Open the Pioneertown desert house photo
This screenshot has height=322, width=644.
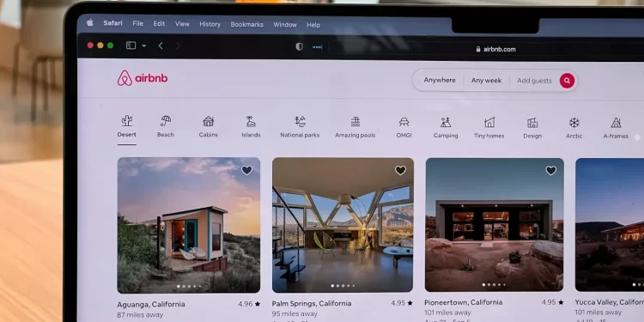495,225
